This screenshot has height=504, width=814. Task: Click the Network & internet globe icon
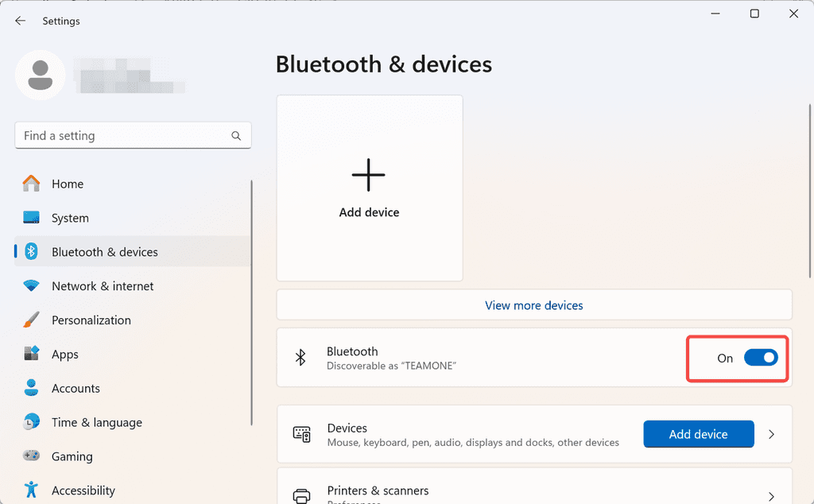[x=32, y=286]
